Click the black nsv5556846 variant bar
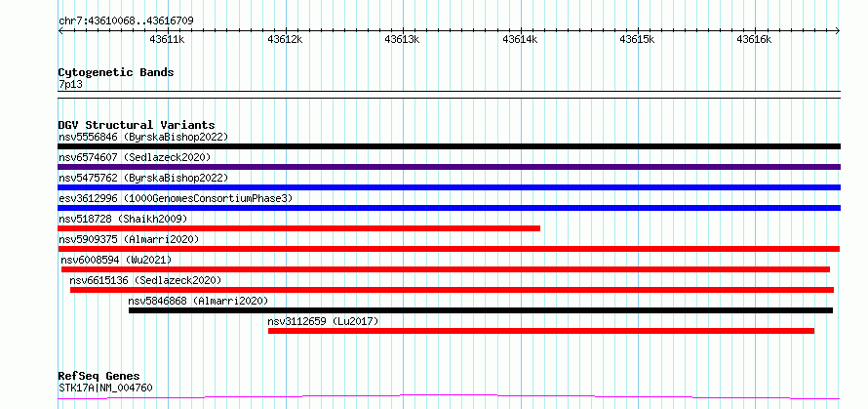868x409 pixels. coord(449,146)
